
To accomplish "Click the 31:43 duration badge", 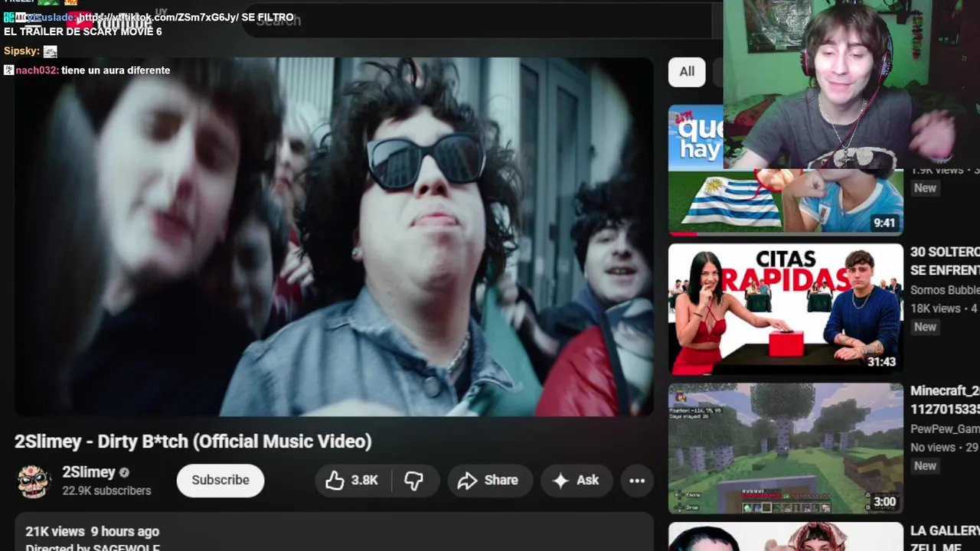I will (x=881, y=362).
